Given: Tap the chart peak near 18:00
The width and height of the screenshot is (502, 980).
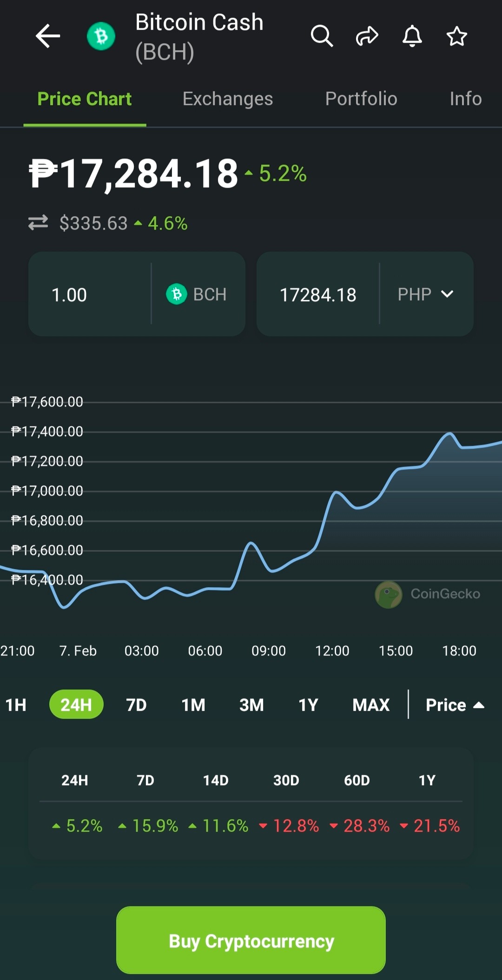Looking at the screenshot, I should 450,433.
